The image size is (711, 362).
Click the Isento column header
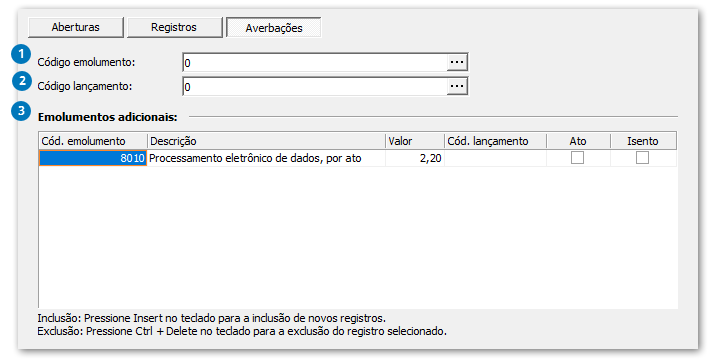pos(643,141)
